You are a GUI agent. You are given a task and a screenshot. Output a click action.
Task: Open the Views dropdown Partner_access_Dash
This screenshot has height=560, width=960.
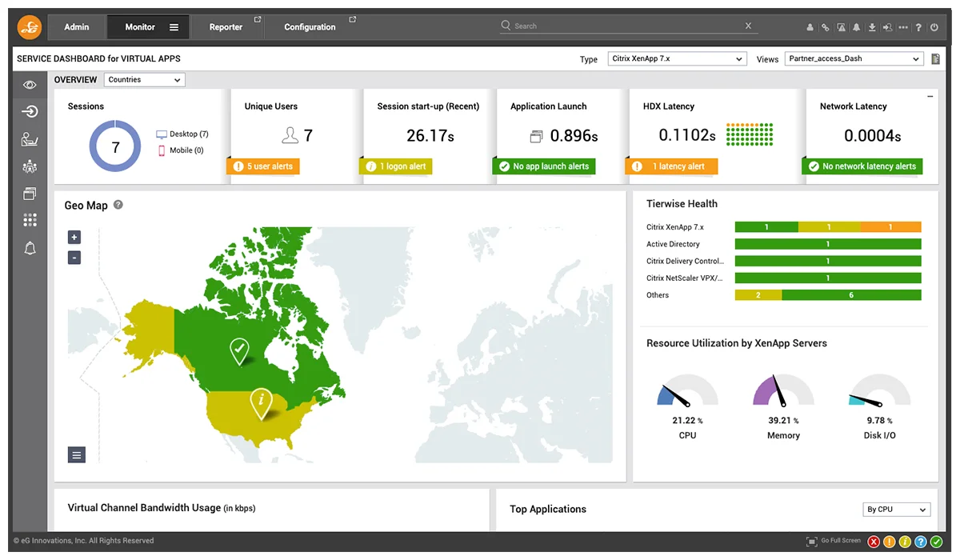(854, 58)
